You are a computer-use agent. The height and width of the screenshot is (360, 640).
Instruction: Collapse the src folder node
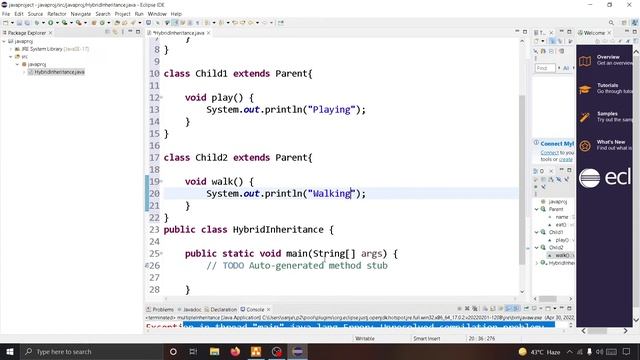(x=11, y=57)
